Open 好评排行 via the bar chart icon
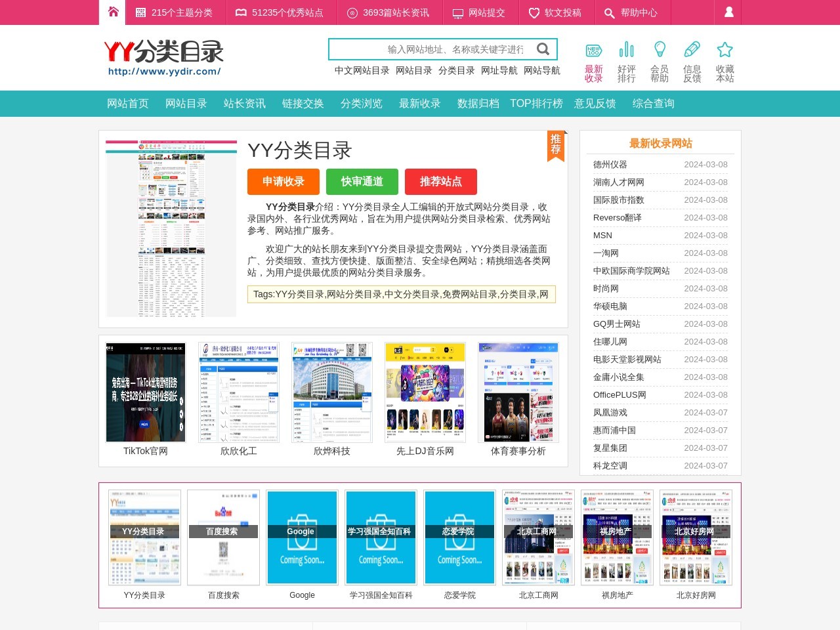This screenshot has height=630, width=840. [x=626, y=49]
